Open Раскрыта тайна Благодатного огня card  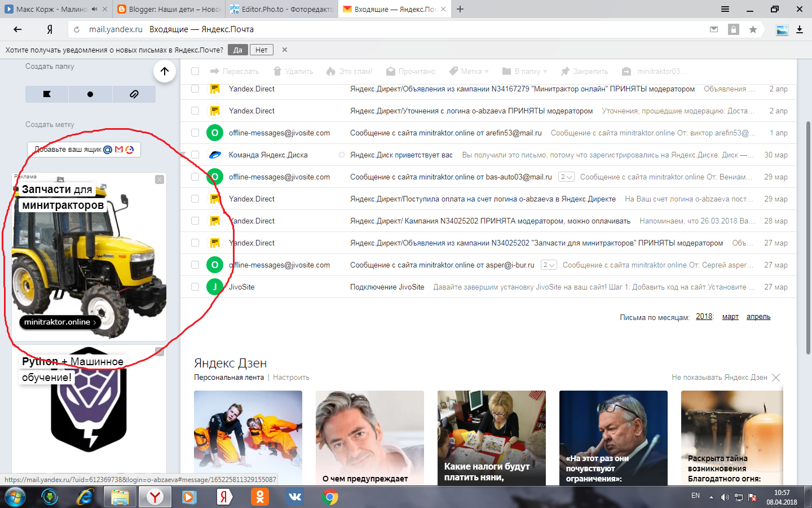pyautogui.click(x=732, y=438)
